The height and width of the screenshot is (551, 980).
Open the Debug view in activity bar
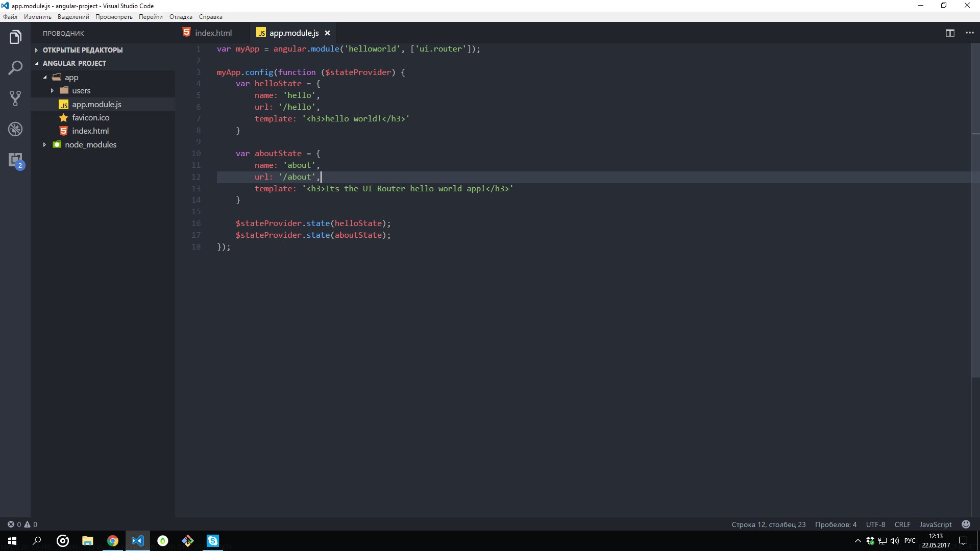pos(15,129)
